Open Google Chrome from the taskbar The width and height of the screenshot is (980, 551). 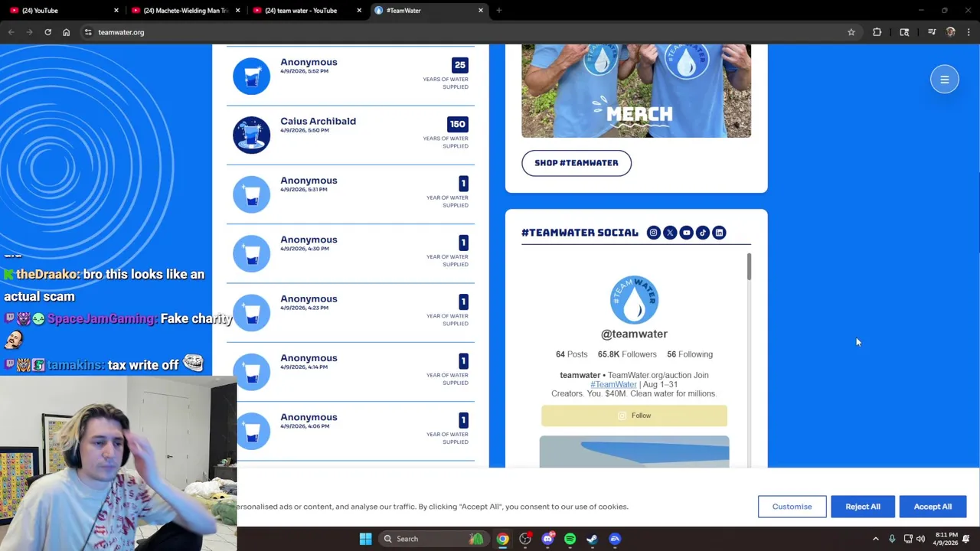(502, 539)
